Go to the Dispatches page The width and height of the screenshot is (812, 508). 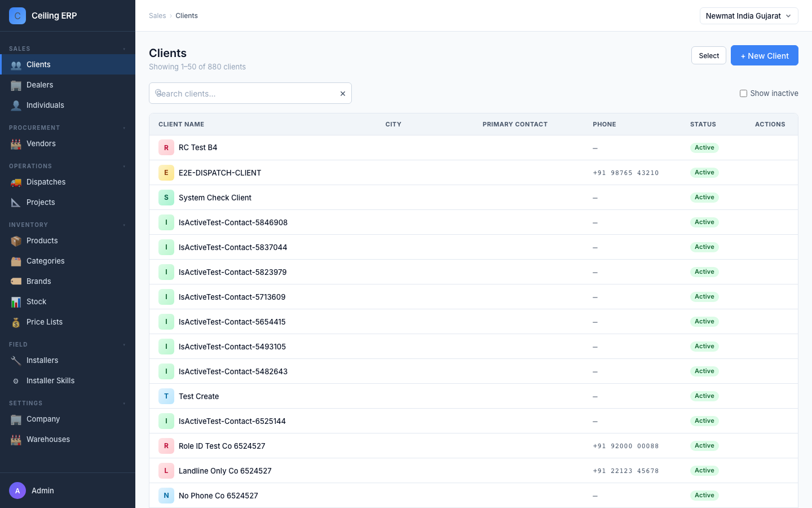pos(68,182)
